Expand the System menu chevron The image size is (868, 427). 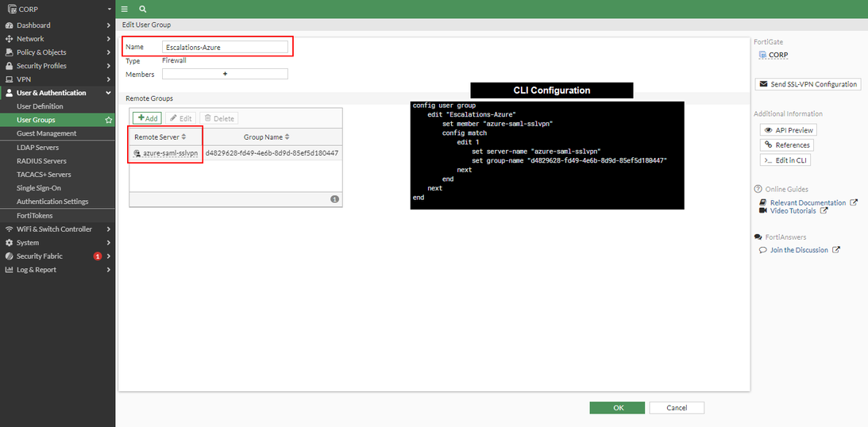pyautogui.click(x=109, y=243)
